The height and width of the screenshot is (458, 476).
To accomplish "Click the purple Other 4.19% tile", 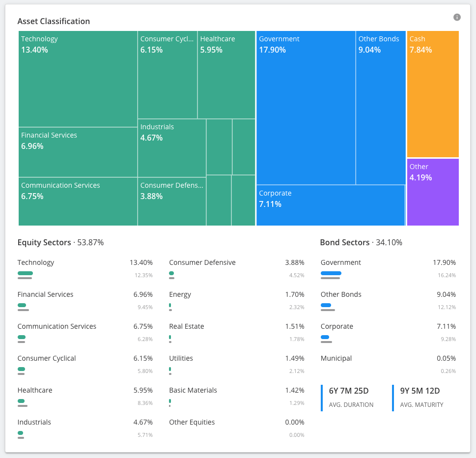I will point(433,192).
